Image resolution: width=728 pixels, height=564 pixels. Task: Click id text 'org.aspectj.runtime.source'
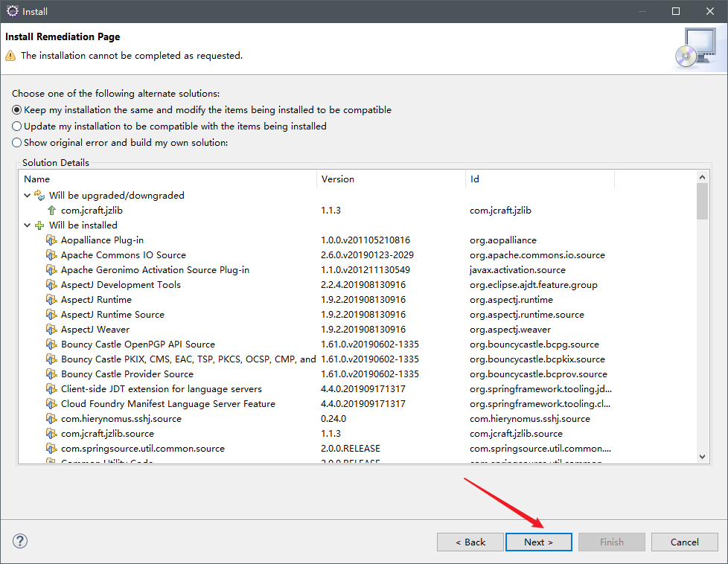coord(527,314)
